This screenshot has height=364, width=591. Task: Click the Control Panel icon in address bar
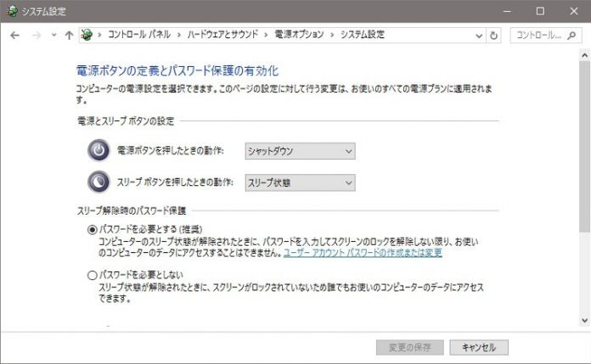87,35
